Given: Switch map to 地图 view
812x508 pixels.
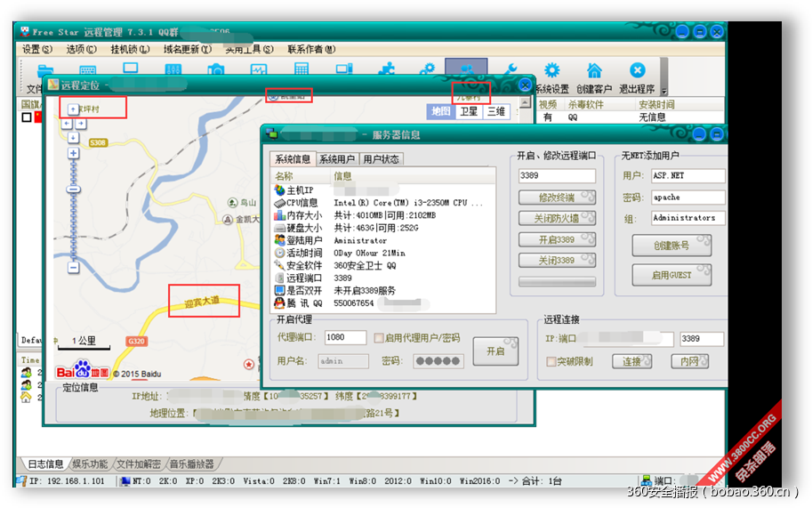Looking at the screenshot, I should coord(441,111).
